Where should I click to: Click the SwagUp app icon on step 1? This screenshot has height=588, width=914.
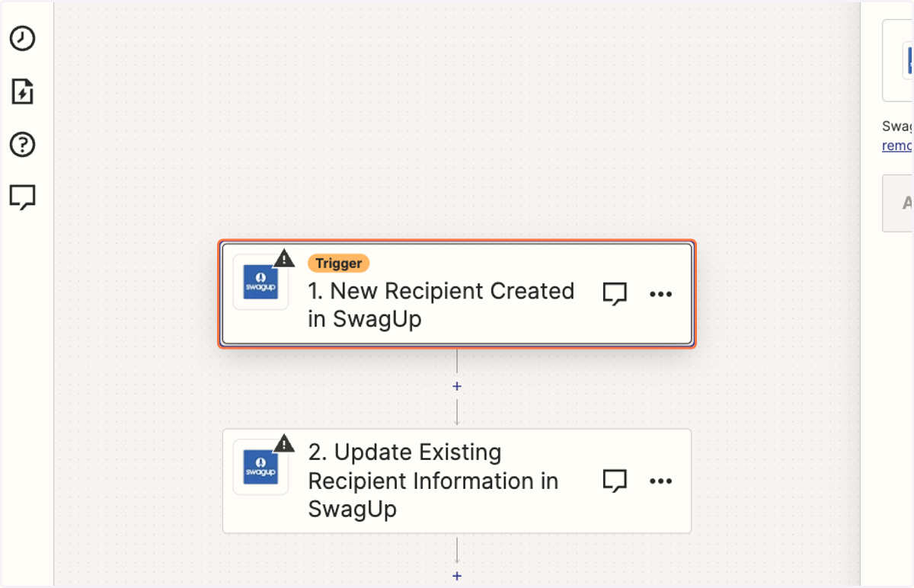tap(260, 282)
